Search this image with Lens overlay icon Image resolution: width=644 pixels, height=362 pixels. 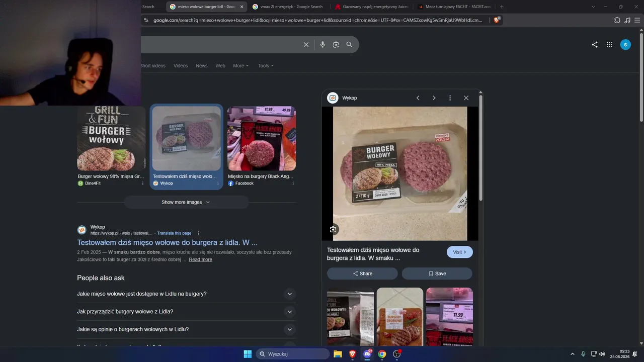pos(333,229)
